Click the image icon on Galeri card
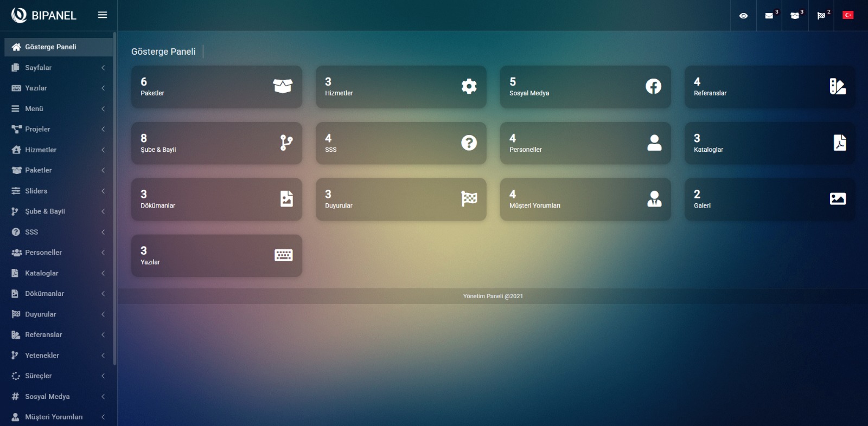Screen dimensions: 868x426 838,199
